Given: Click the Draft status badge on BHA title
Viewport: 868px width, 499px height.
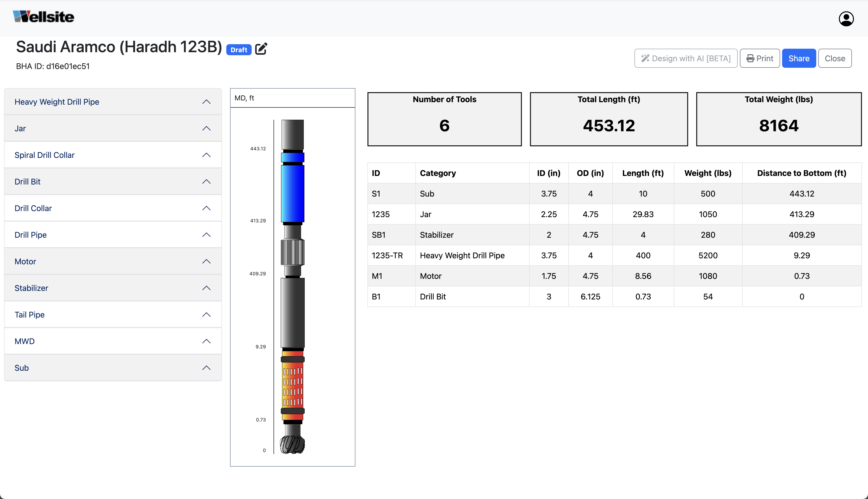Looking at the screenshot, I should 238,49.
